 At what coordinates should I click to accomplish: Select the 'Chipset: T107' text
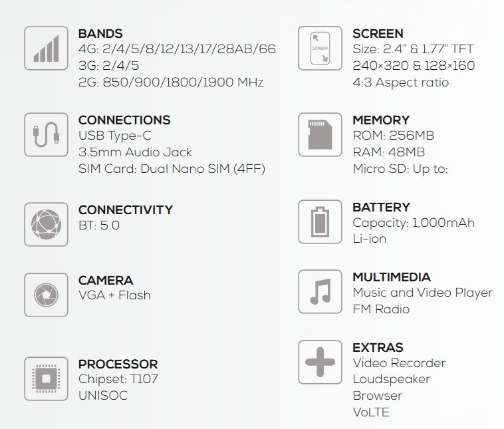pyautogui.click(x=118, y=380)
